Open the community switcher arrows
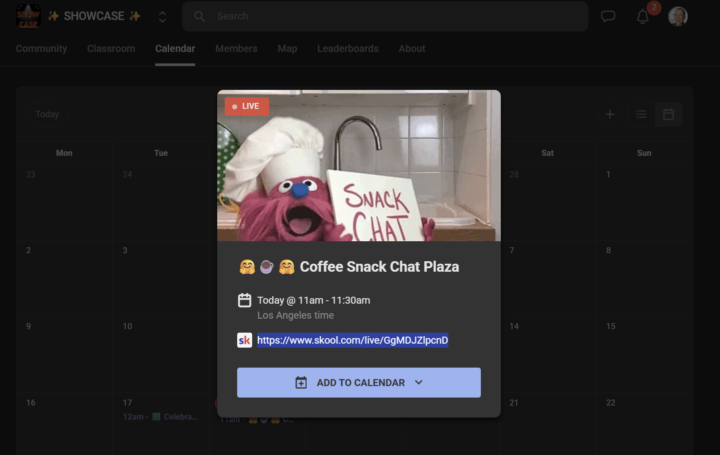Viewport: 720px width, 455px height. point(162,17)
